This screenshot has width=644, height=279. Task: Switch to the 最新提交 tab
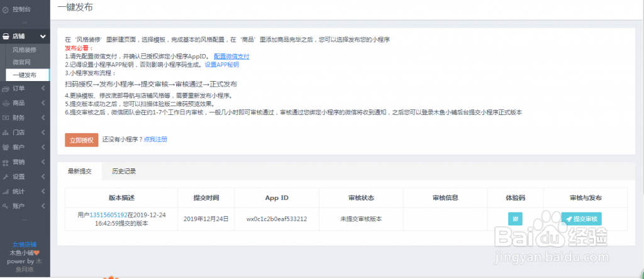pos(80,172)
